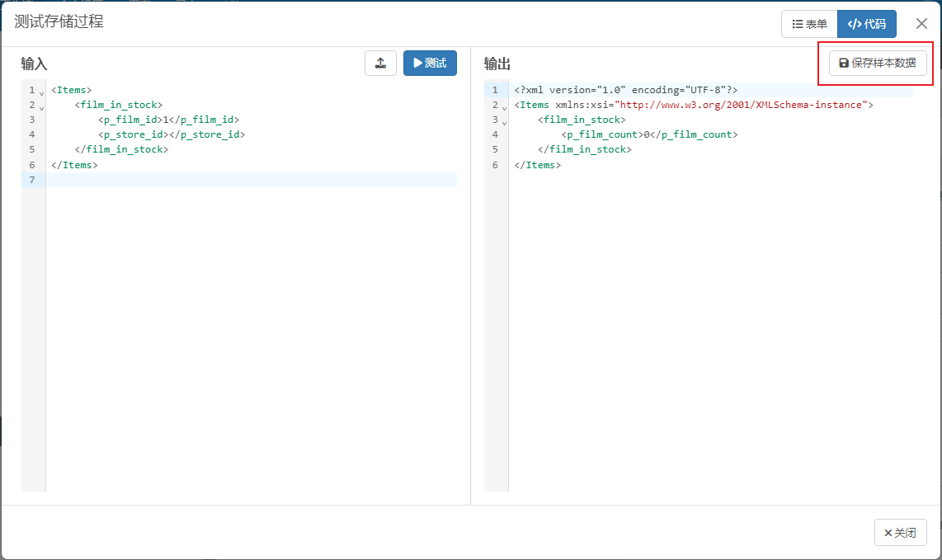Click the upload file icon button
Viewport: 942px width, 560px height.
[380, 64]
